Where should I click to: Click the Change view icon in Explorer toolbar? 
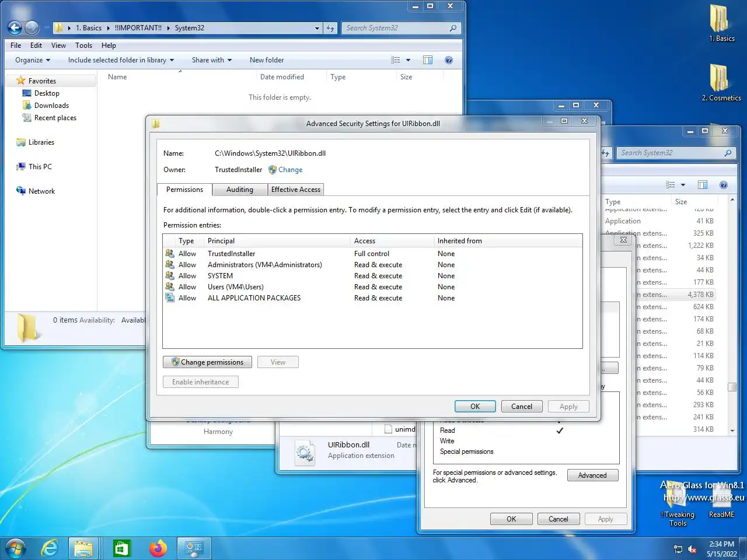coord(396,60)
